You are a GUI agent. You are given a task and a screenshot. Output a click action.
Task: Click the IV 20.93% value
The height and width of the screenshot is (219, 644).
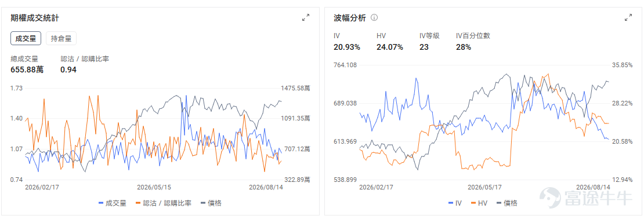(346, 47)
